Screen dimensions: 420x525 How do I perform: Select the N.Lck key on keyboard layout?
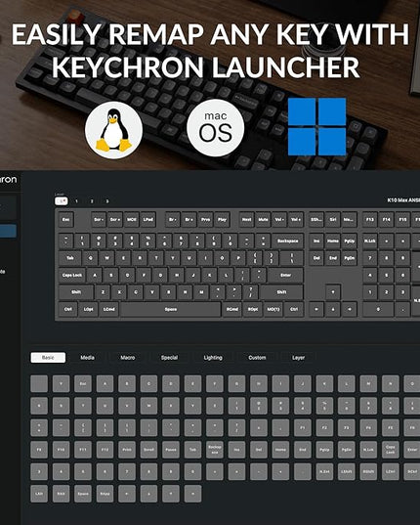point(370,241)
